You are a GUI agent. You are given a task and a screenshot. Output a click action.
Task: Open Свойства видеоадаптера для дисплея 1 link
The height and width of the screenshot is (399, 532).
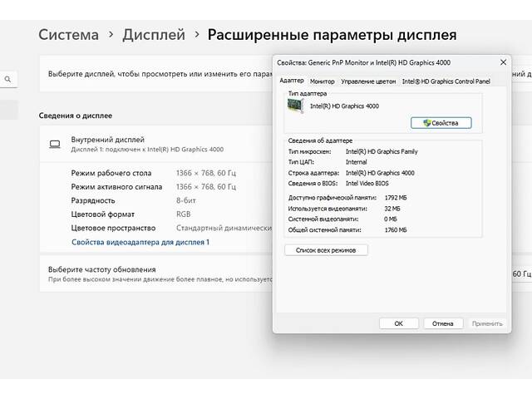(140, 242)
